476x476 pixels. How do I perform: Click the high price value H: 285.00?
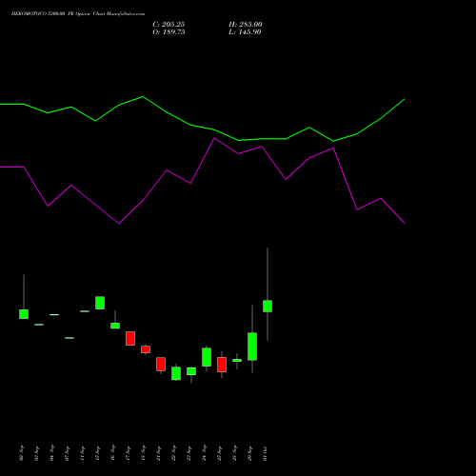pyautogui.click(x=246, y=25)
